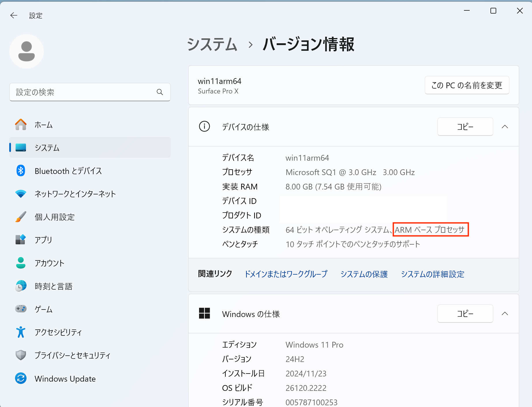Click the Windows logo beside Windows の仕様
The height and width of the screenshot is (407, 532).
pos(205,313)
